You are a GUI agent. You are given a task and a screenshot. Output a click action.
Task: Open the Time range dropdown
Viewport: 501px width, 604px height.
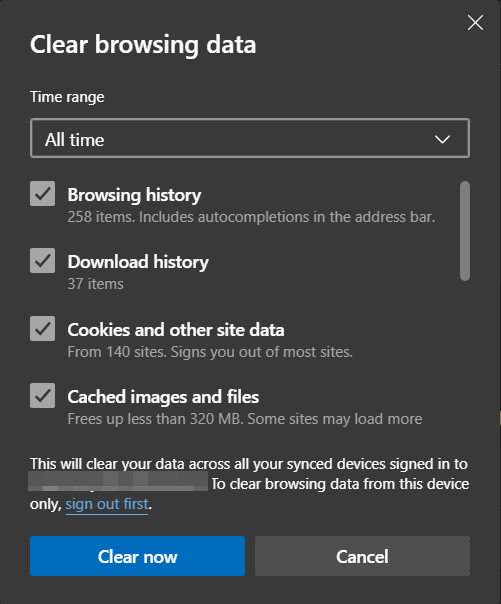[x=250, y=138]
